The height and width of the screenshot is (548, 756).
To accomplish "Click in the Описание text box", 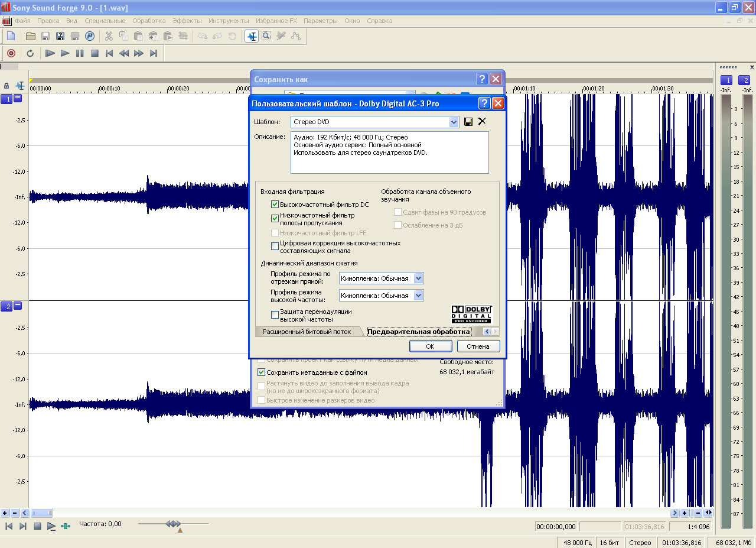I will (390, 153).
